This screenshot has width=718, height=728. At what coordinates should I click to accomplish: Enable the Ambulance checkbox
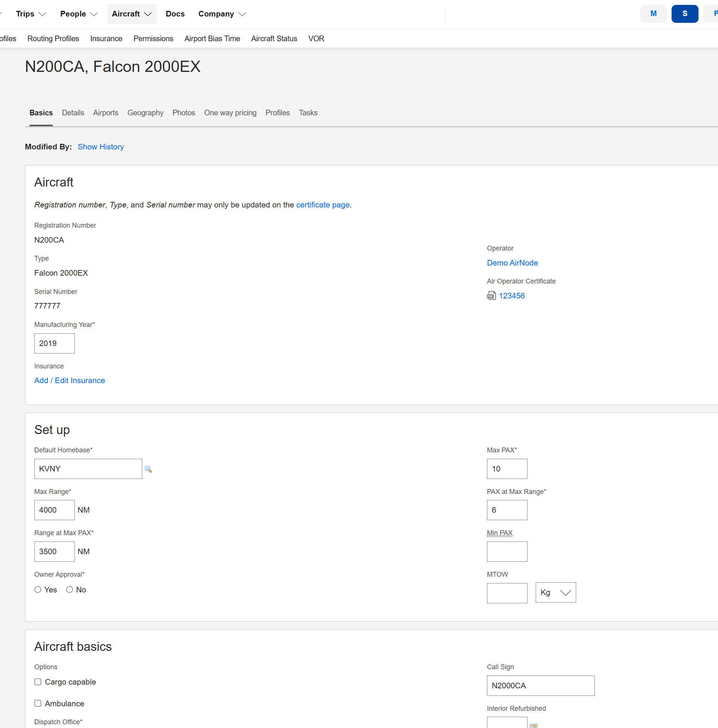click(38, 704)
